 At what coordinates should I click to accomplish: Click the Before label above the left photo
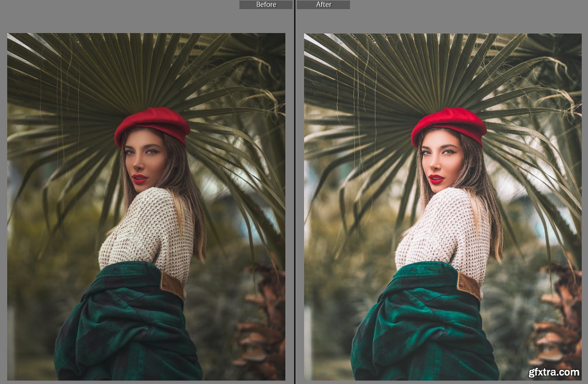tap(266, 5)
